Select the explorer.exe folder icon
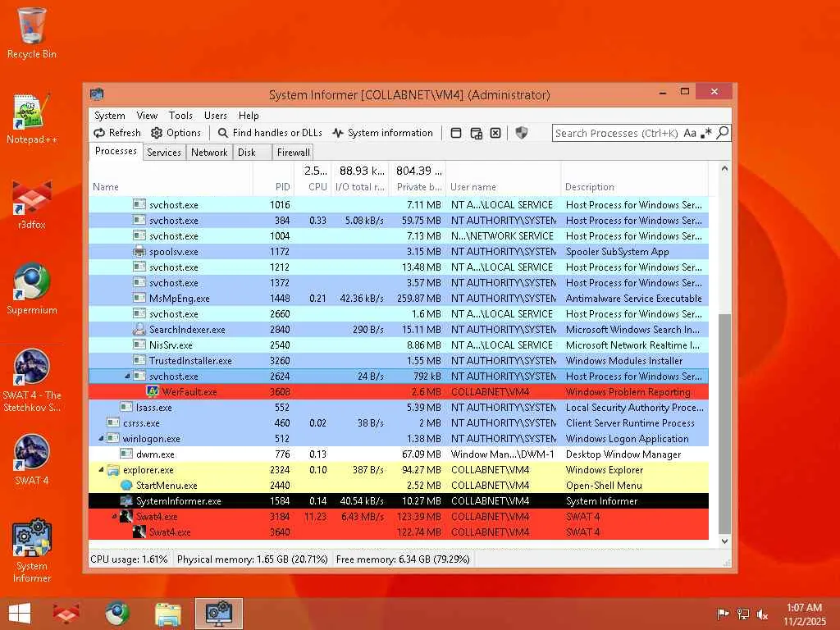Image resolution: width=840 pixels, height=630 pixels. (113, 470)
